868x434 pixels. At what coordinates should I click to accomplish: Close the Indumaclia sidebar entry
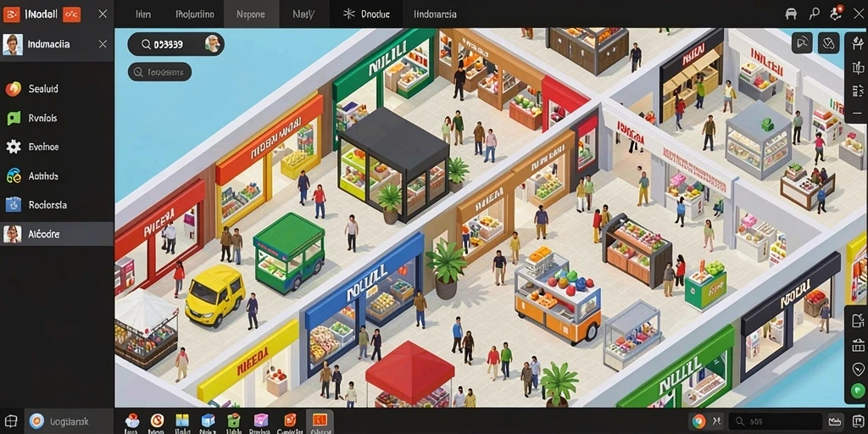pos(103,44)
